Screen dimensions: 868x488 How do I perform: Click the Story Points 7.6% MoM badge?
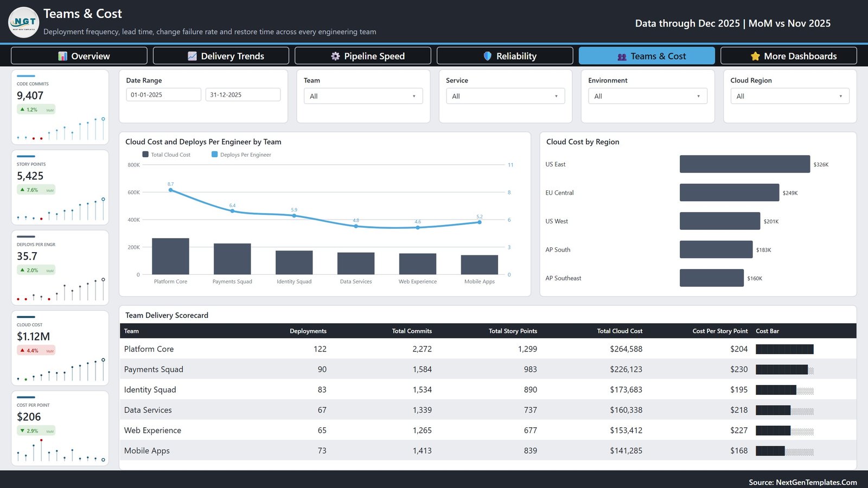(36, 190)
